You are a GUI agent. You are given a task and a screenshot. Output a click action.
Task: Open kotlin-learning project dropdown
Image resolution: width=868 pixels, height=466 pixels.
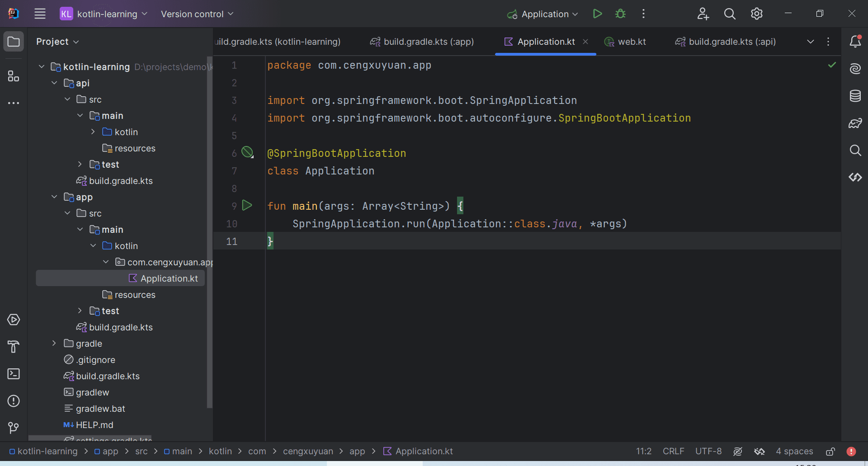click(104, 14)
